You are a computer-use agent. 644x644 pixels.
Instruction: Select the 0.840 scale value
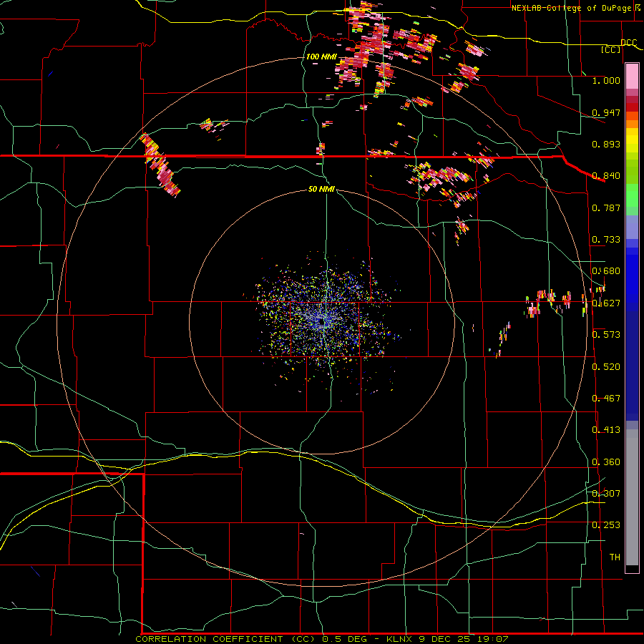point(606,175)
